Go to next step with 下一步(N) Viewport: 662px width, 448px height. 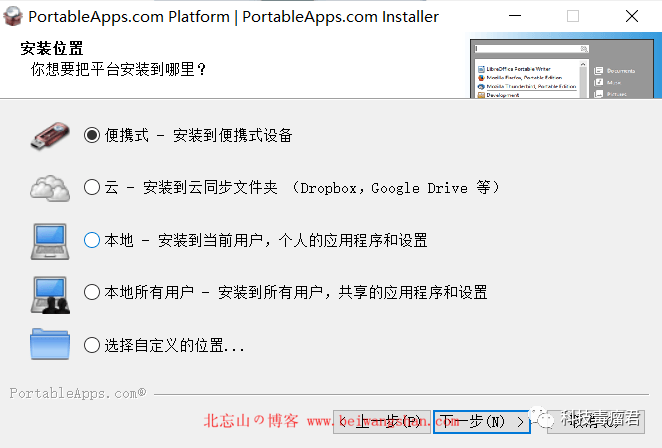click(481, 421)
